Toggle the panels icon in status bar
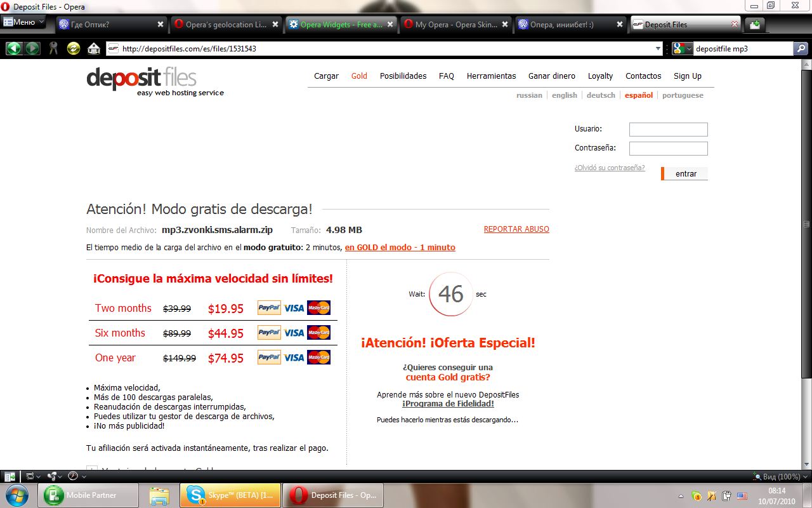The width and height of the screenshot is (812, 508). (x=10, y=476)
